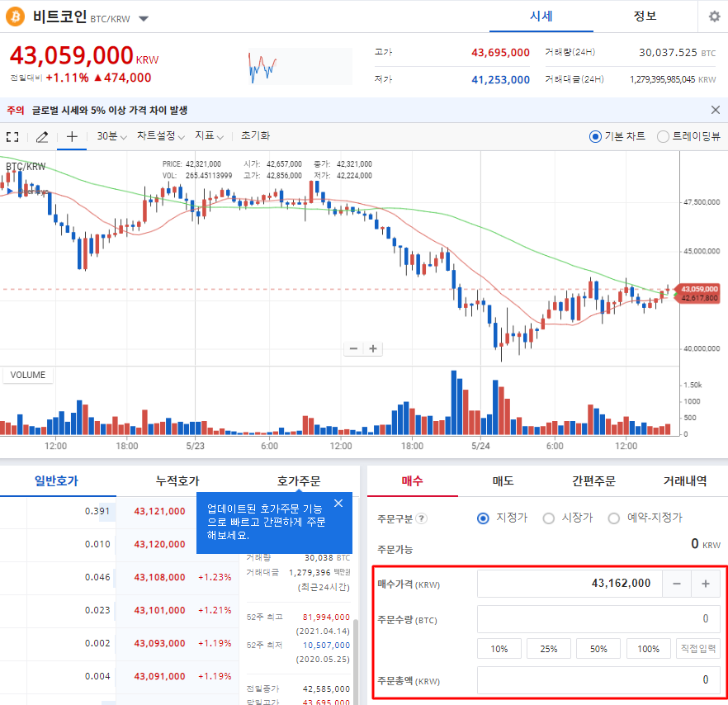The height and width of the screenshot is (705, 728).
Task: Click the 43,059,000 price tag on axis
Action: click(699, 289)
